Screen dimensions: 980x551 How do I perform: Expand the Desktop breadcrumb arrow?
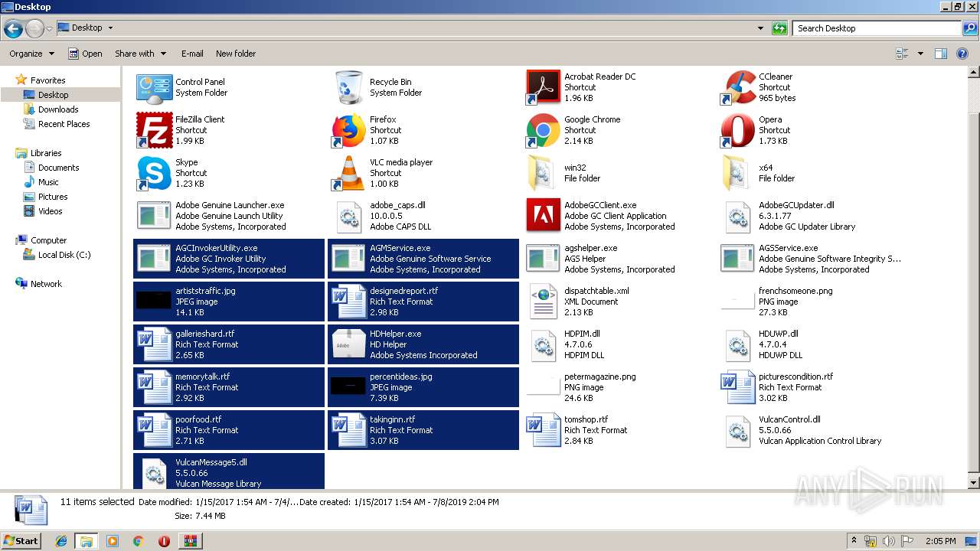point(110,28)
